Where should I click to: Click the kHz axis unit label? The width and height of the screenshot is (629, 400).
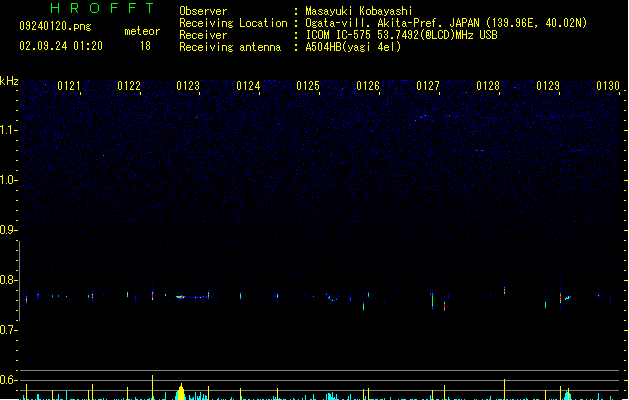click(x=9, y=81)
